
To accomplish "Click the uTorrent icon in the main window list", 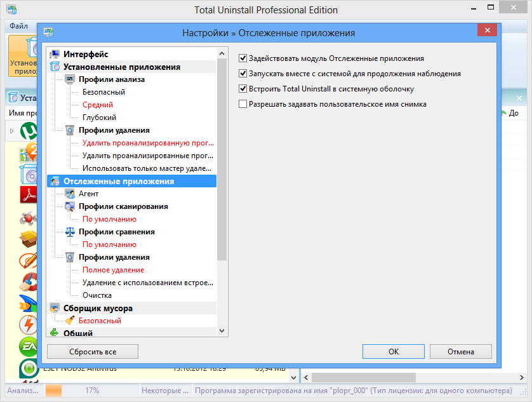I will 29,131.
